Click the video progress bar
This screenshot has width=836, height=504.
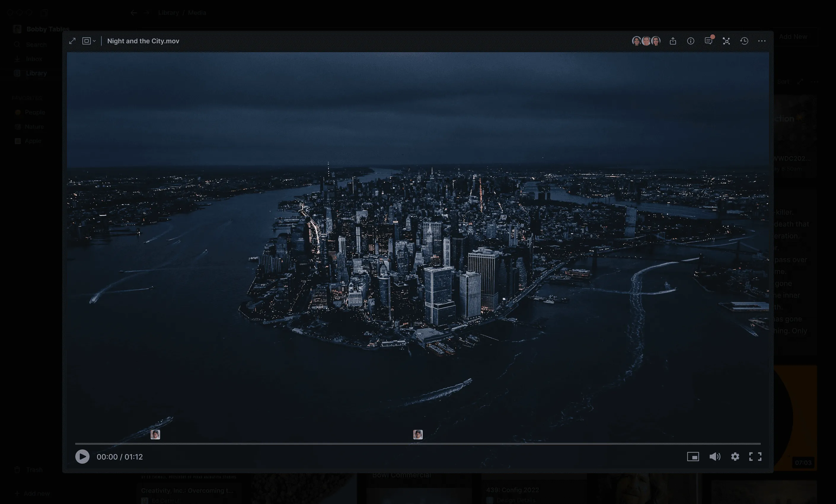pos(418,444)
